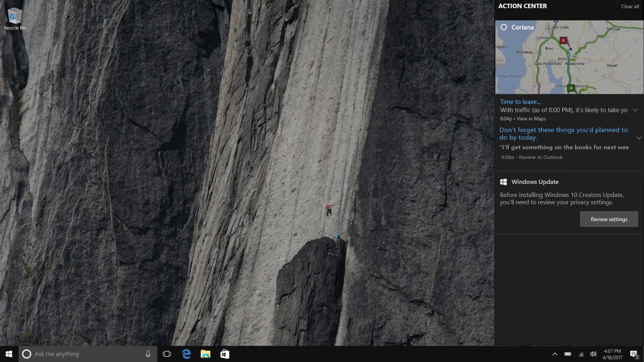Open File Explorer from the taskbar
The height and width of the screenshot is (362, 644).
tap(205, 354)
